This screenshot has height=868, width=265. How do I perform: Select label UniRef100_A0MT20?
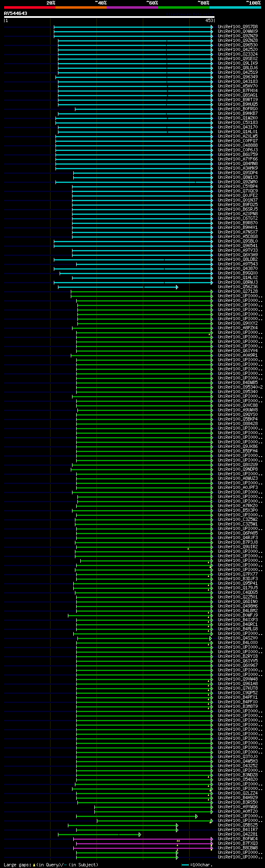[238, 812]
